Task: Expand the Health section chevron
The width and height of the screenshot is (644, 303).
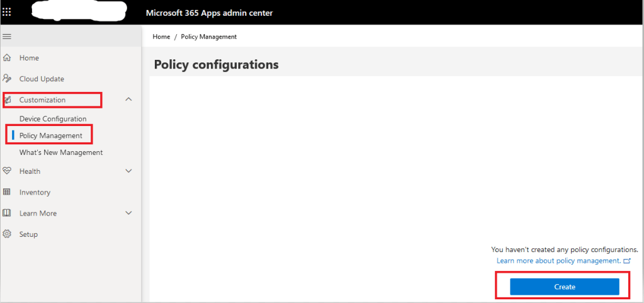Action: pyautogui.click(x=128, y=171)
